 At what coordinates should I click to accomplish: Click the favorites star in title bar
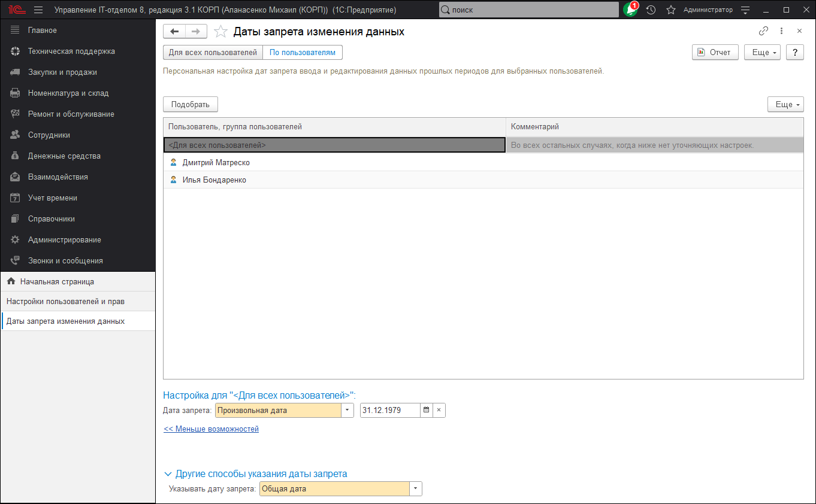671,10
